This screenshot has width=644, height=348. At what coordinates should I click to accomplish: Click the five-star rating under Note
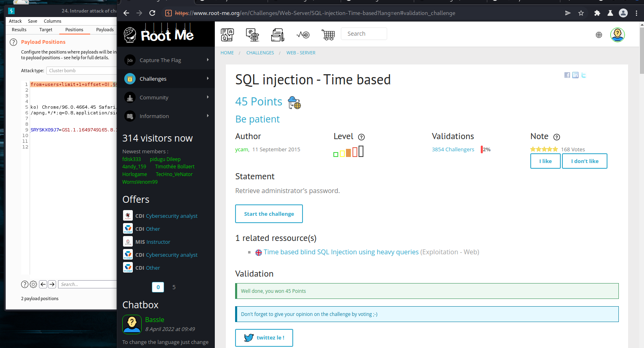[544, 149]
